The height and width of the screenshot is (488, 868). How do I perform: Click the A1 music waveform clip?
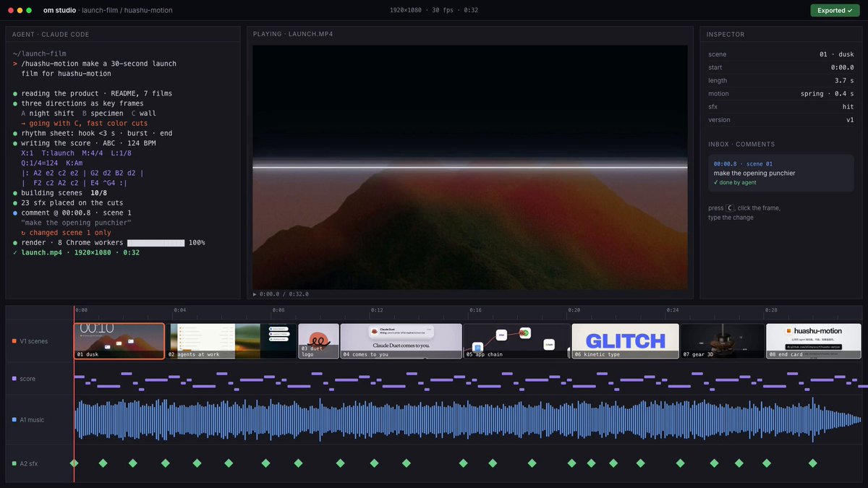(467, 419)
